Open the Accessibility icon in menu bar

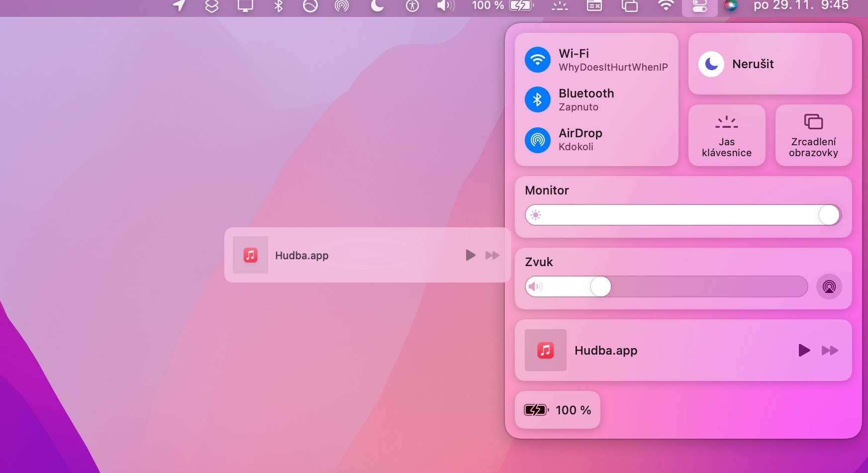tap(412, 5)
